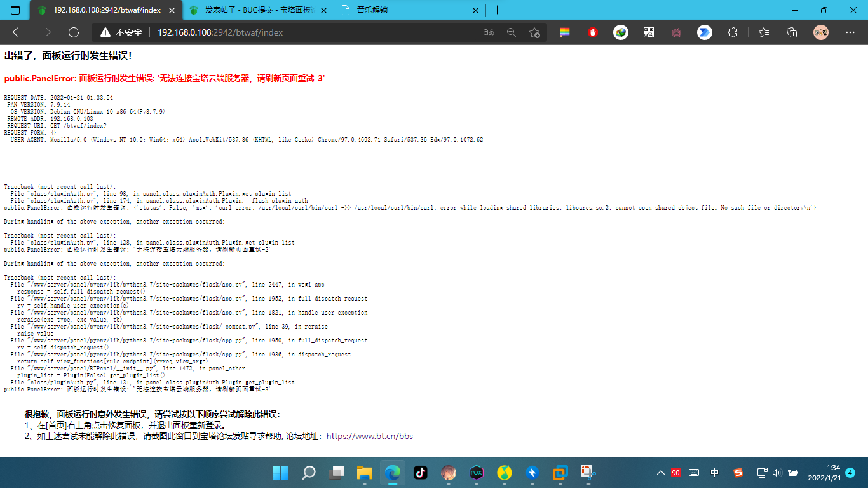Close the '192.168.0.108:2942/btwaf/index' tab
The width and height of the screenshot is (868, 488).
[171, 10]
